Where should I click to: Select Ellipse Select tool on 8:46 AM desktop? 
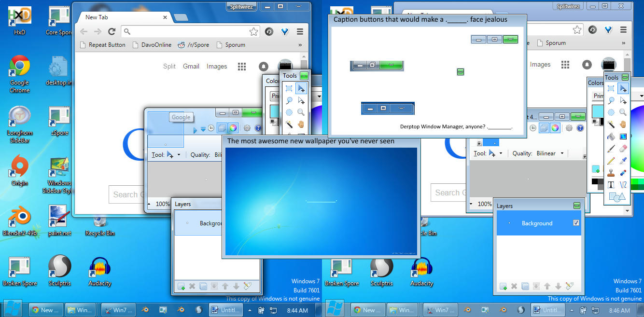[x=611, y=112]
